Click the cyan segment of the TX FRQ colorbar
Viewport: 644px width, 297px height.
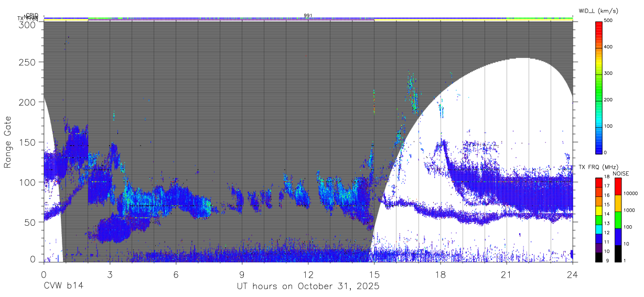[x=598, y=229]
